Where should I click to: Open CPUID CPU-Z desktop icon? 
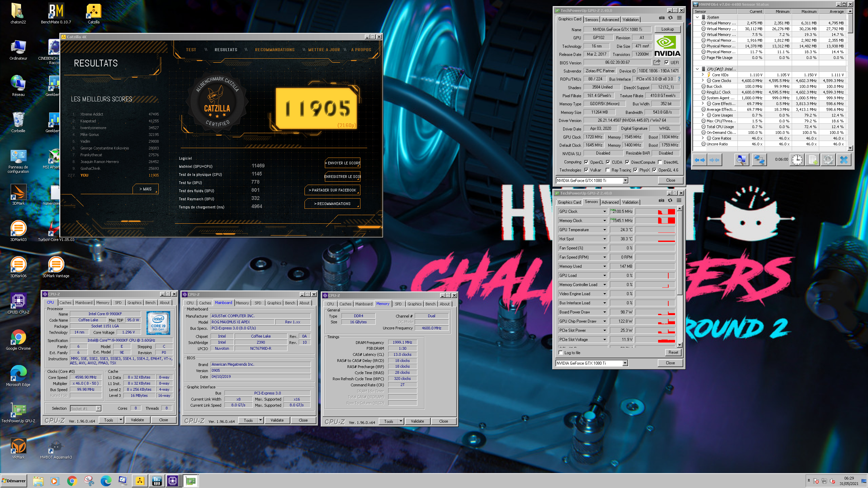[x=18, y=304]
